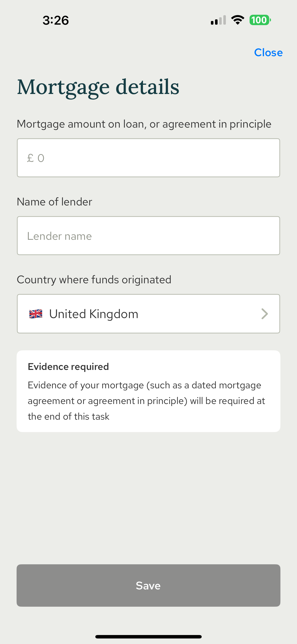Open the United Kingdom country selector

[x=148, y=314]
